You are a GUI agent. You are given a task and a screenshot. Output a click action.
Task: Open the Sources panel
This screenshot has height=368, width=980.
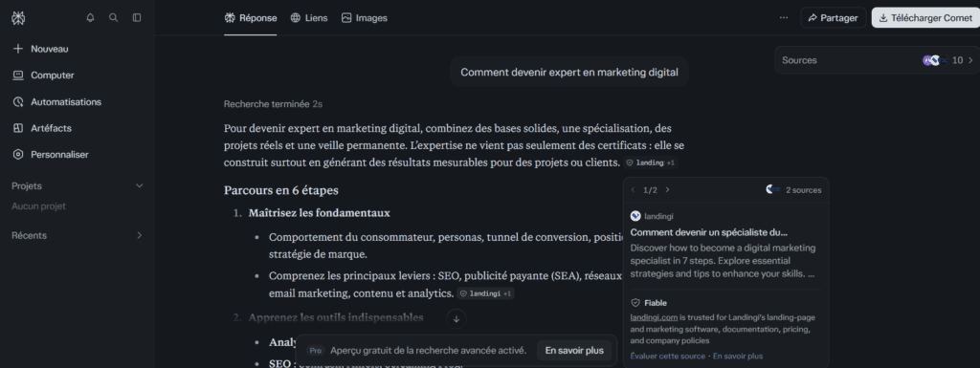(877, 60)
